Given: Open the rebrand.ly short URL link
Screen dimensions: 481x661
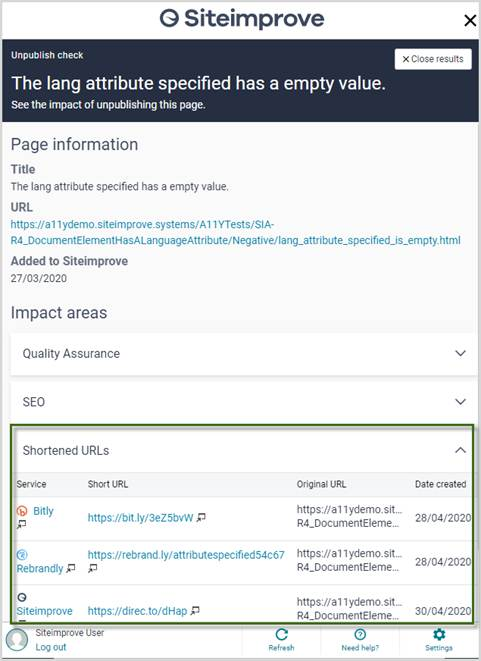Looking at the screenshot, I should (186, 555).
